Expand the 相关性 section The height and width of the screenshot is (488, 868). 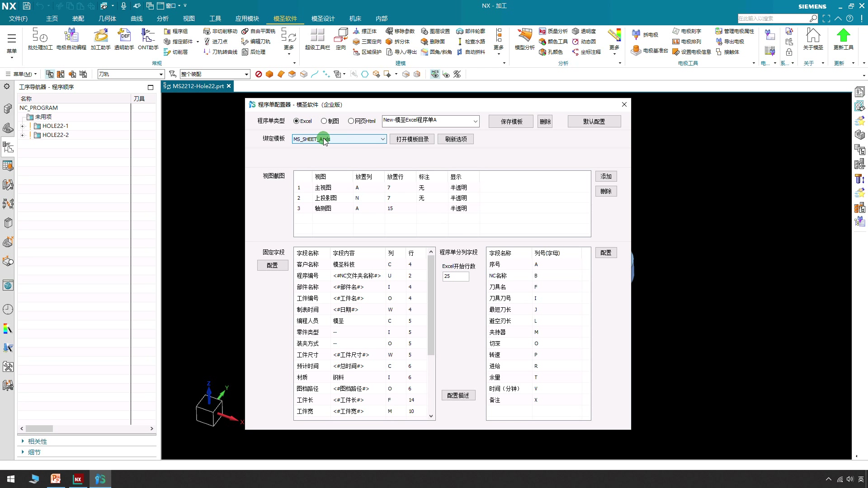tap(23, 441)
